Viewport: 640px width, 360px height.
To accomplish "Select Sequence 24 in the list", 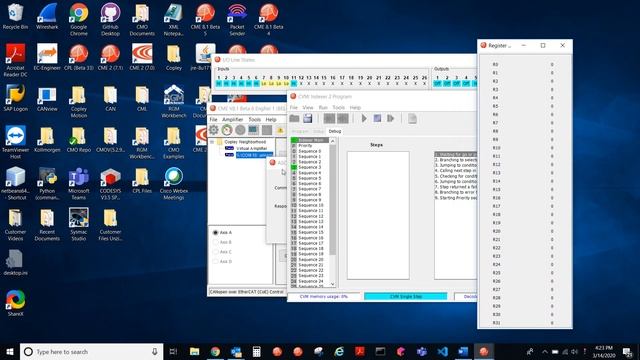I will (310, 281).
